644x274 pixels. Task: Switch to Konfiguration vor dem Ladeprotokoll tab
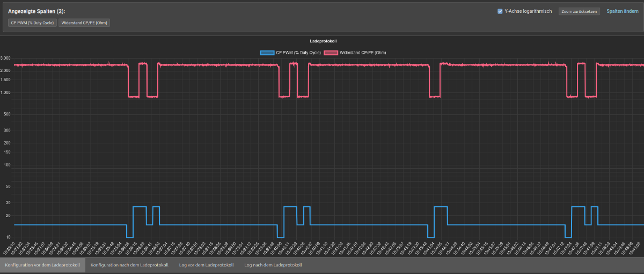click(42, 265)
